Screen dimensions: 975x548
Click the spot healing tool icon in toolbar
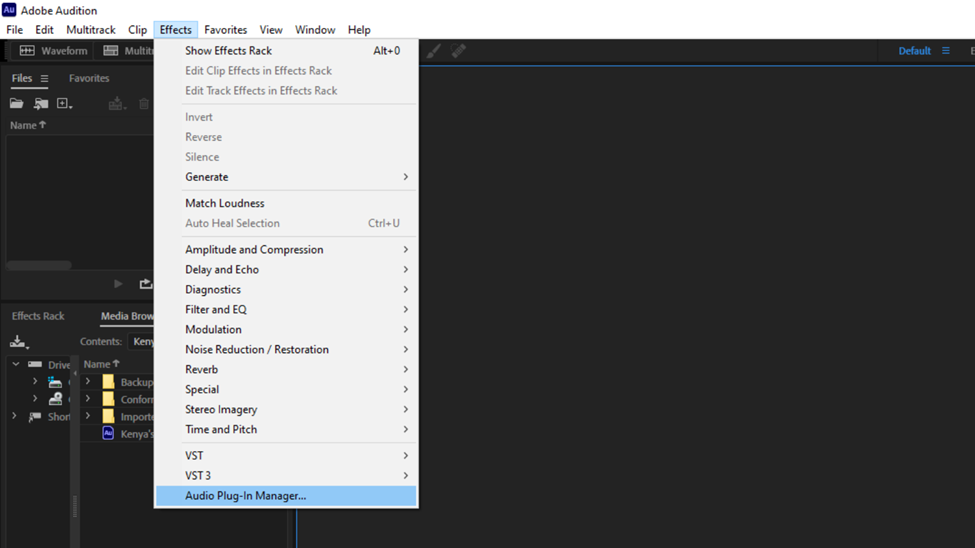pyautogui.click(x=458, y=51)
